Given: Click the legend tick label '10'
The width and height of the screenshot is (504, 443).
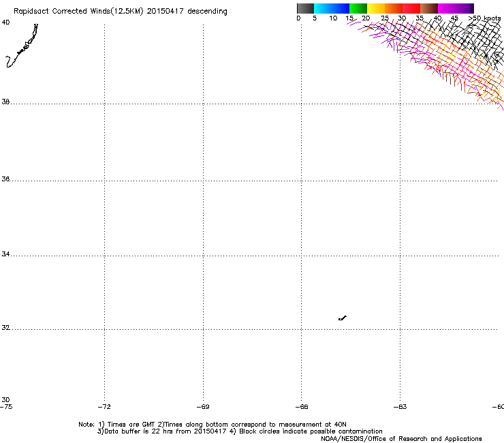Looking at the screenshot, I should coord(333,18).
